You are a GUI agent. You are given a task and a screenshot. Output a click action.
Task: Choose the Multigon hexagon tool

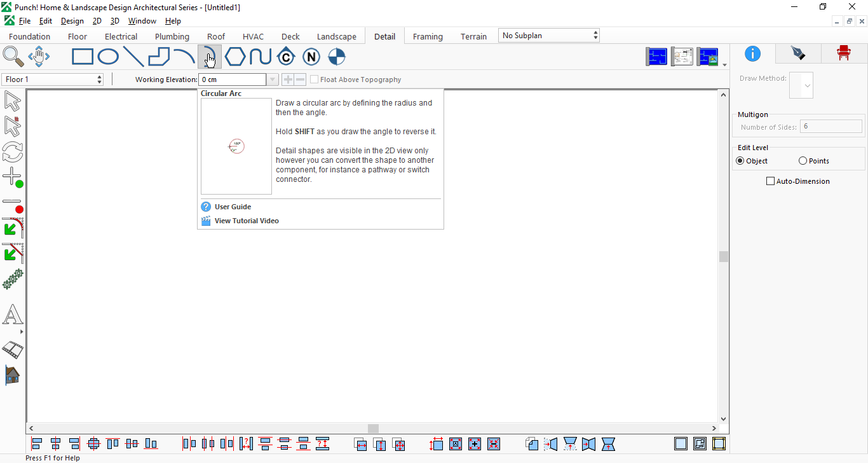[x=235, y=57]
